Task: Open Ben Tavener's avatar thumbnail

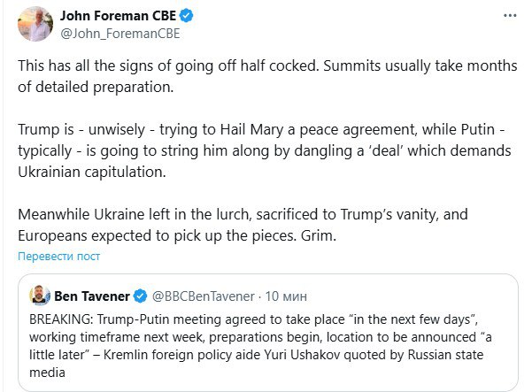Action: (x=40, y=296)
